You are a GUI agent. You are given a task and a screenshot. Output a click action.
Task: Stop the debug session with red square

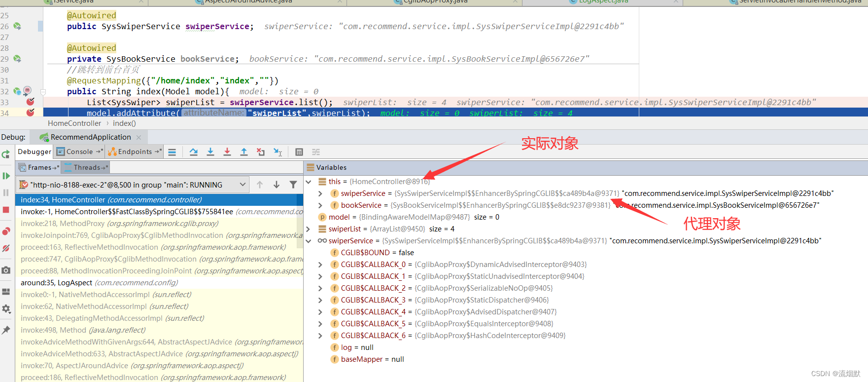(6, 210)
